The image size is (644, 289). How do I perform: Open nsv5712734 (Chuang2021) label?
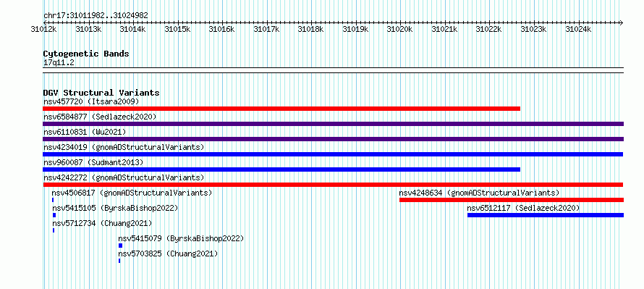pos(102,223)
